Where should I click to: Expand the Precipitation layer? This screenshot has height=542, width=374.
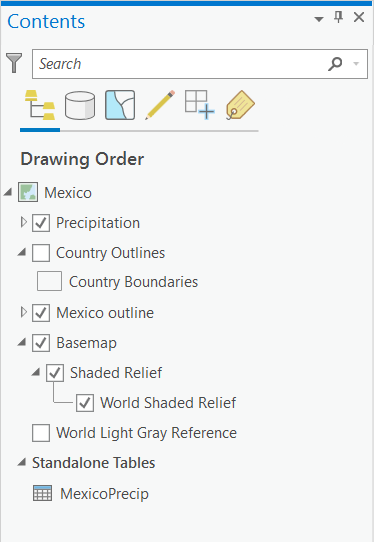tap(23, 222)
